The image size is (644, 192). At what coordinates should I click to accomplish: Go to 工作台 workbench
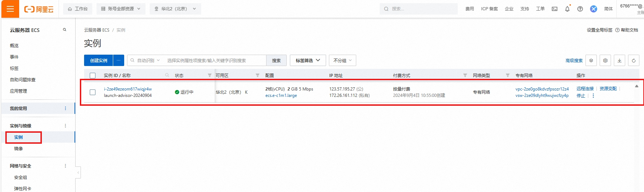point(78,9)
